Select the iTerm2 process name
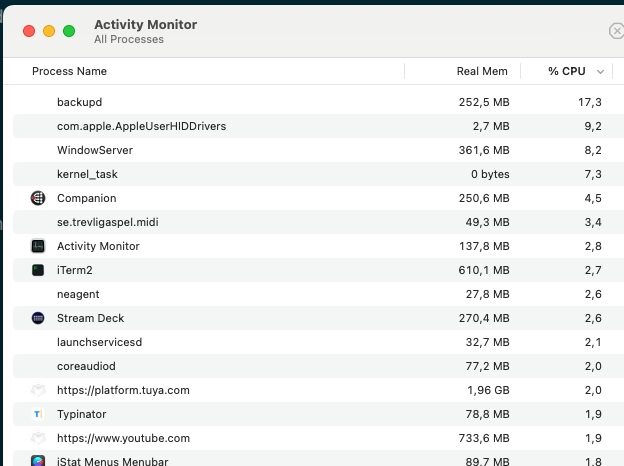 point(74,270)
